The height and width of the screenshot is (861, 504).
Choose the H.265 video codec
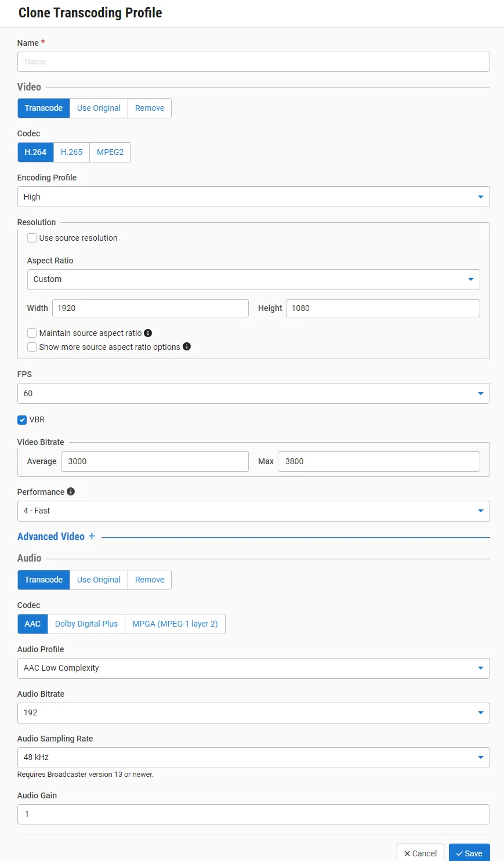point(71,152)
